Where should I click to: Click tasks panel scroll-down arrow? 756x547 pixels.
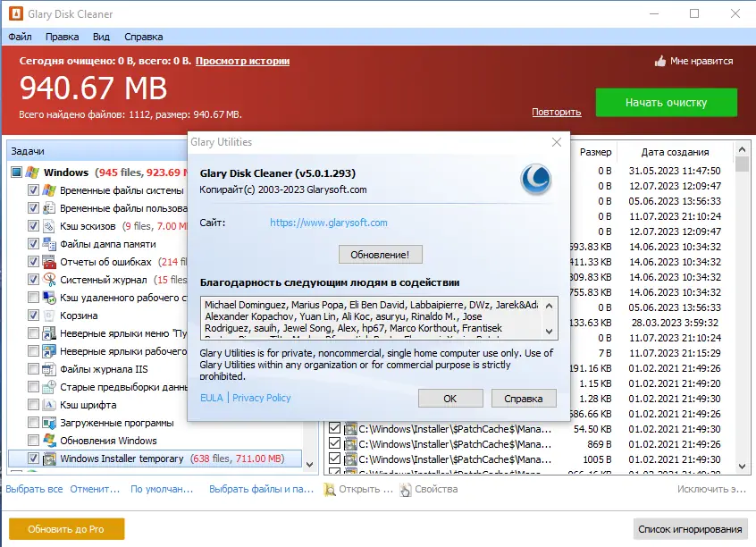[309, 465]
